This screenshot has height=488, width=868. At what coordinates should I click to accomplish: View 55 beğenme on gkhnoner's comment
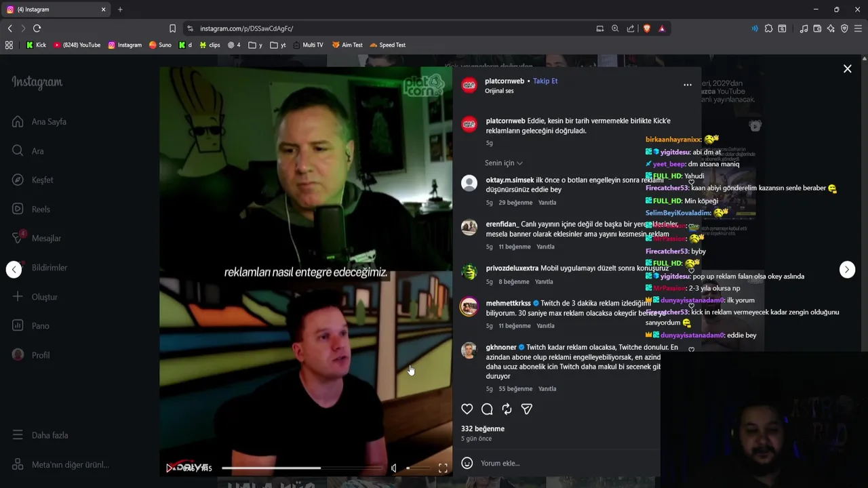[x=515, y=389]
